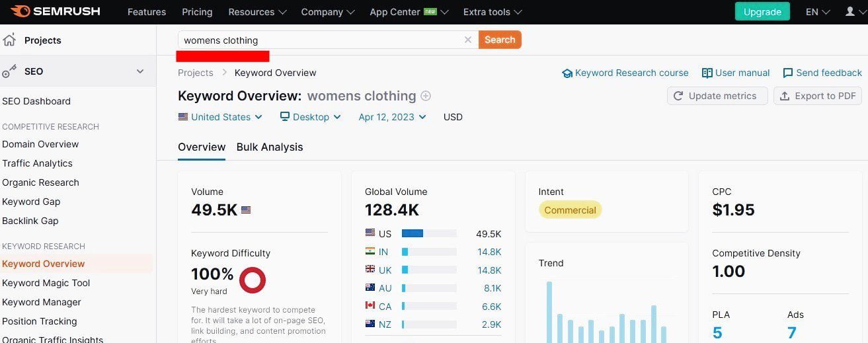Open Pricing in top navigation
This screenshot has width=868, height=343.
coord(197,12)
